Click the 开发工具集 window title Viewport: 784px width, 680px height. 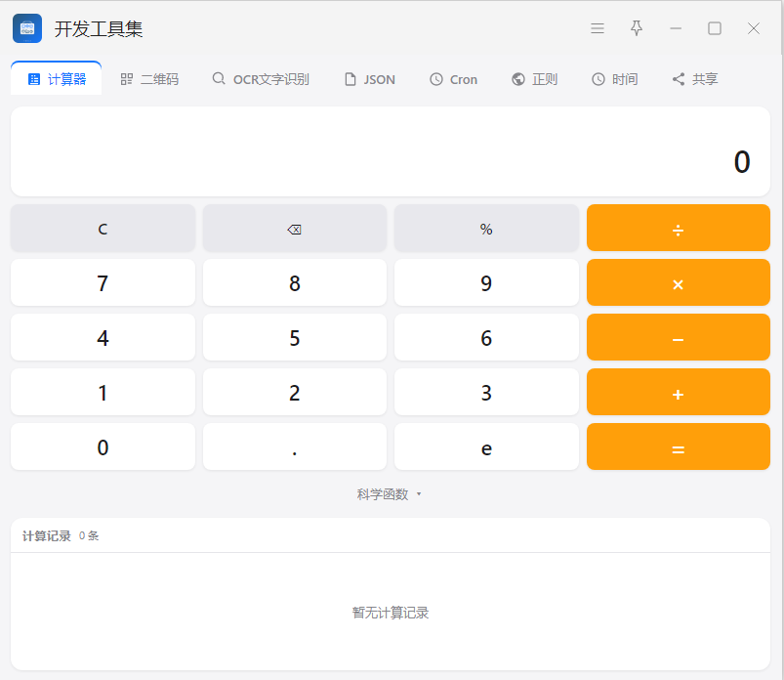tap(99, 28)
